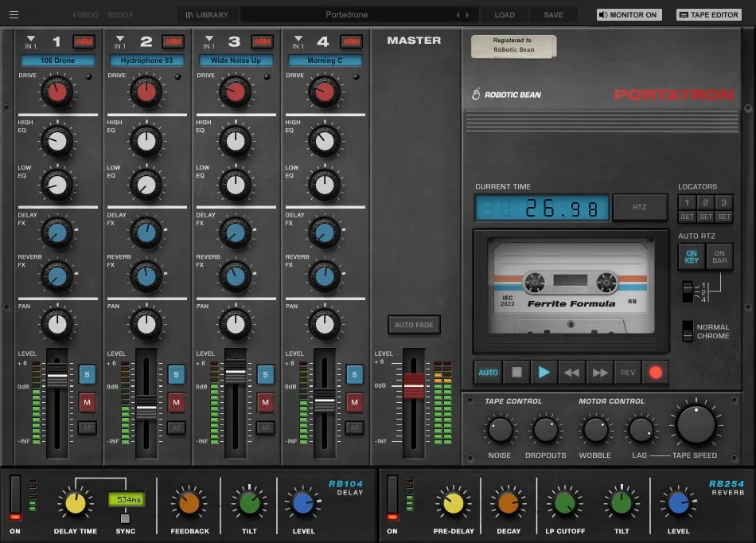756x543 pixels.
Task: Open the hamburger menu icon
Action: (x=14, y=15)
